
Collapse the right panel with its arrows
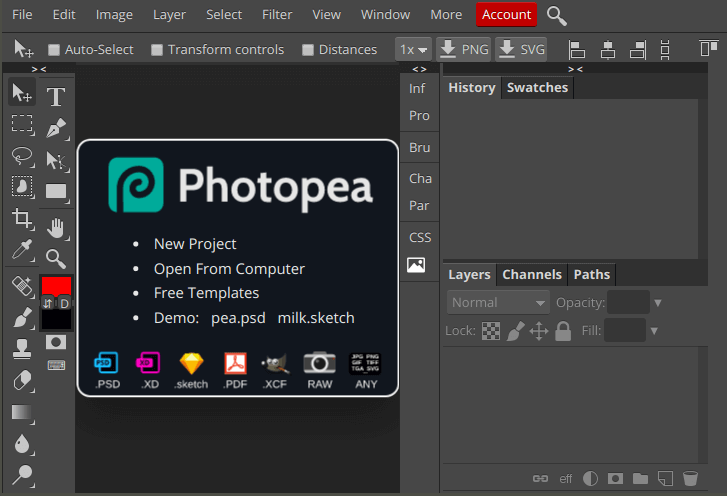click(575, 69)
